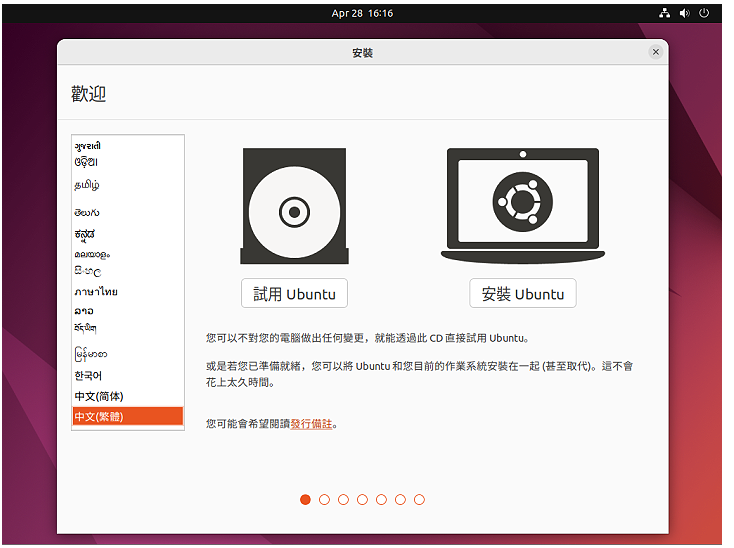This screenshot has height=548, width=734.
Task: Select தமிழ் in the language list
Action: tap(128, 185)
